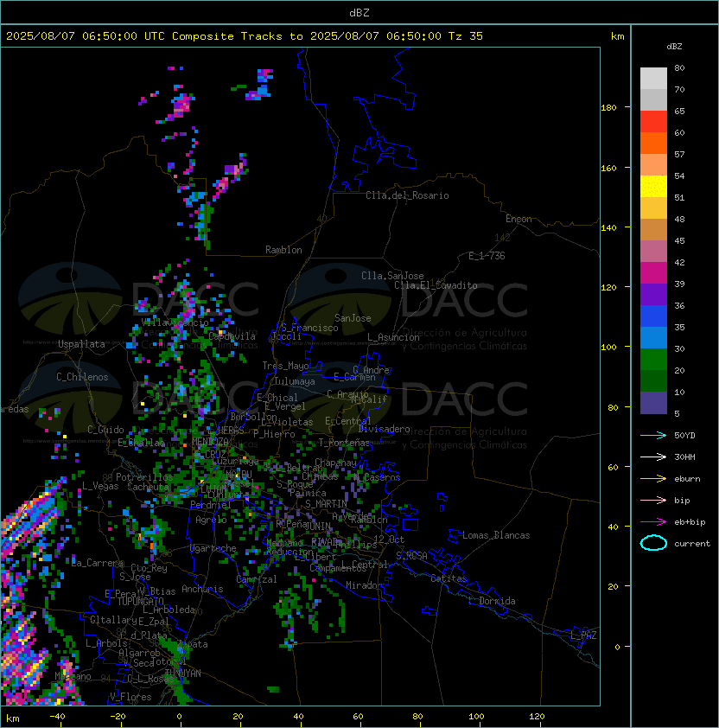The image size is (719, 728).
Task: Click the 'Potrerillos' place label
Action: 144,477
